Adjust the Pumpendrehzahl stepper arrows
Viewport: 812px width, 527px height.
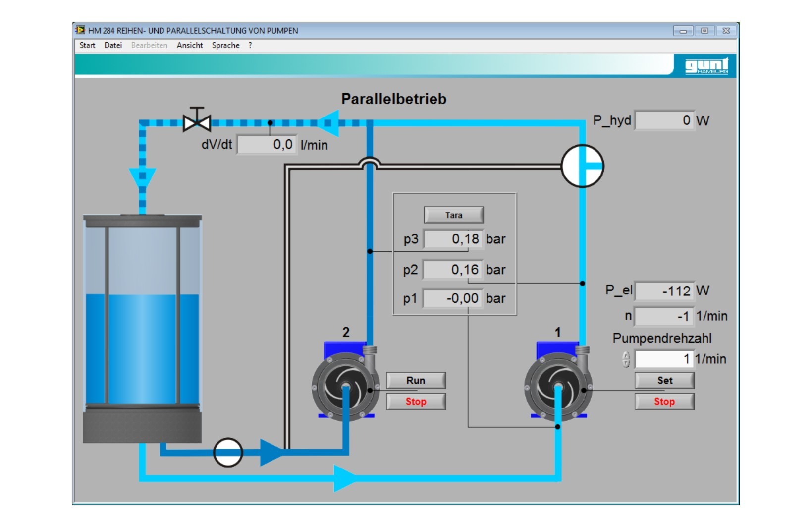click(626, 359)
